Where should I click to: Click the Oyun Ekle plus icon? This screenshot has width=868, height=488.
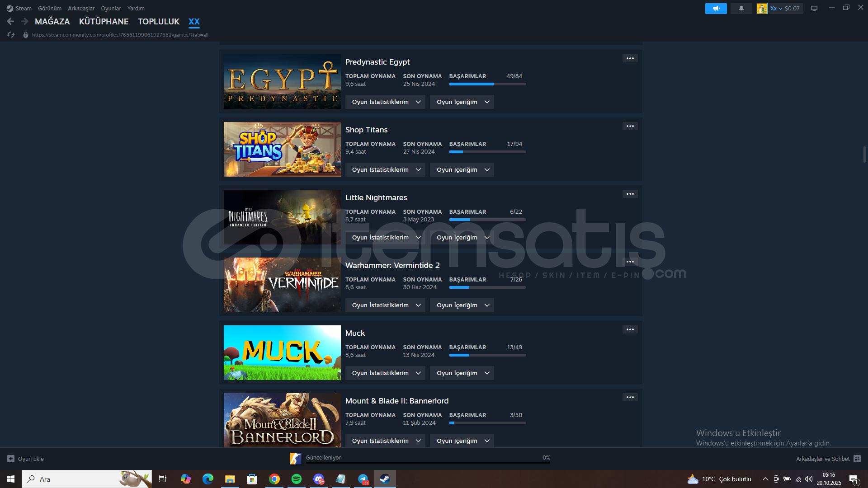pyautogui.click(x=11, y=459)
